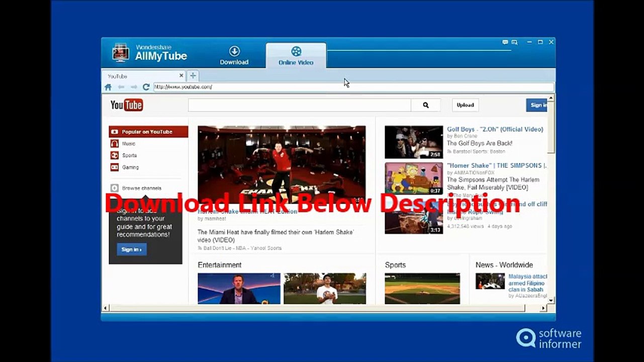
Task: Click the feedback chat bubble icon
Action: click(505, 43)
